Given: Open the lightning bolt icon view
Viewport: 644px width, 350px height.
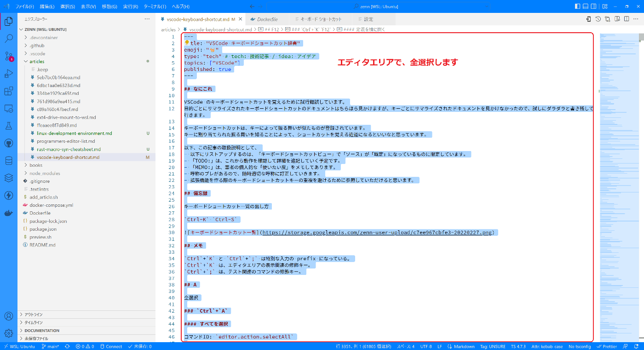Looking at the screenshot, I should pyautogui.click(x=8, y=195).
